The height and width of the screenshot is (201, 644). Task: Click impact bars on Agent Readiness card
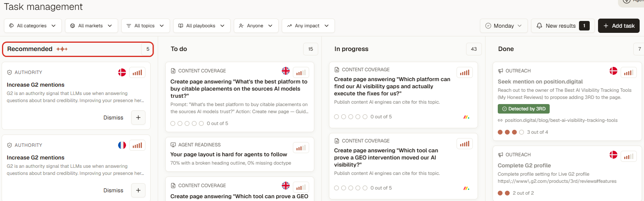(x=301, y=148)
